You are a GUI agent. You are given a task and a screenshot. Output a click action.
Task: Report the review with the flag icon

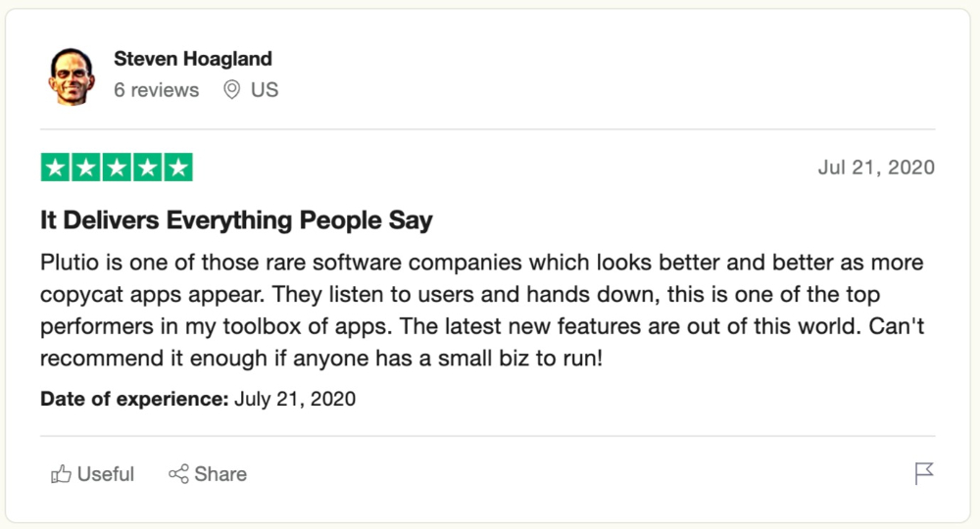(924, 473)
